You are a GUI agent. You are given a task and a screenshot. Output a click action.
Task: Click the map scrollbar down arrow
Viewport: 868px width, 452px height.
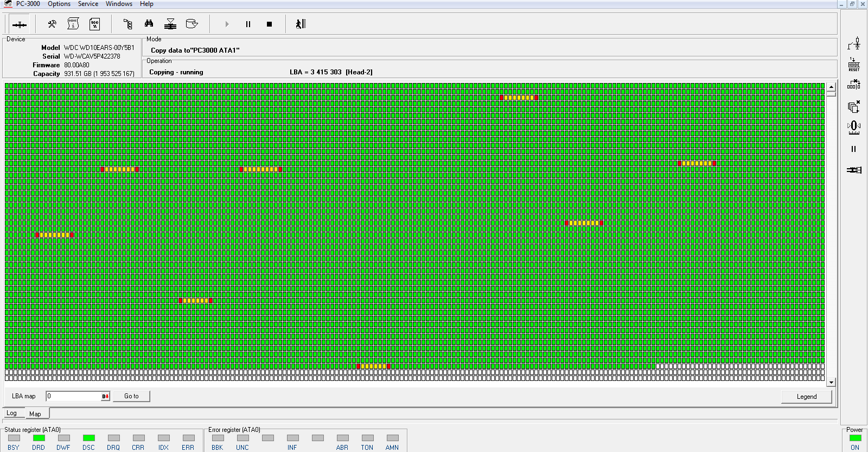tap(831, 383)
